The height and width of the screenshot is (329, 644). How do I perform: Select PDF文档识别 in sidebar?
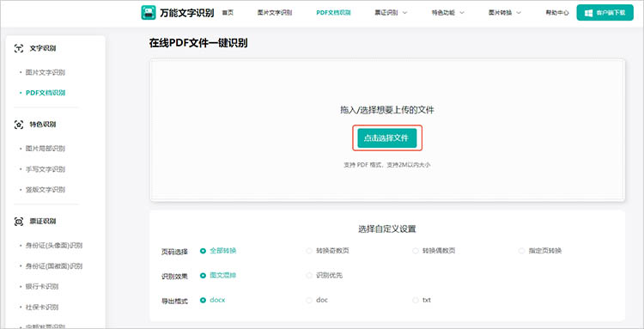point(46,93)
